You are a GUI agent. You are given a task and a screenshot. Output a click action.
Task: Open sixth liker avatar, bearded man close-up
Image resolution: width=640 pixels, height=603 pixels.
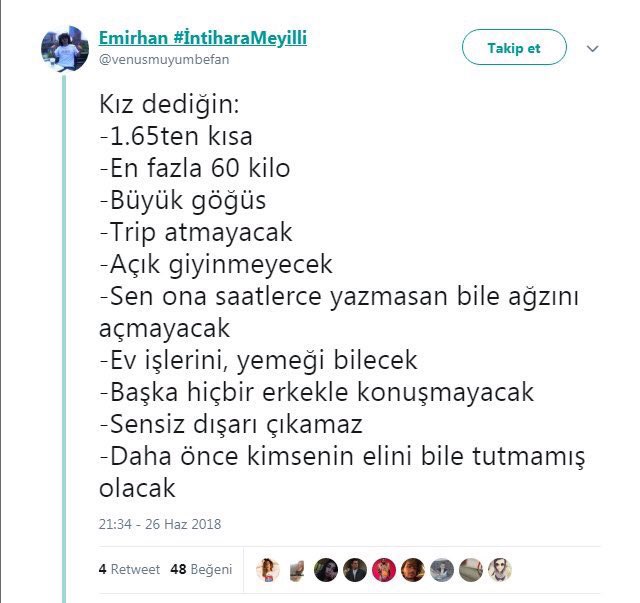[x=413, y=570]
